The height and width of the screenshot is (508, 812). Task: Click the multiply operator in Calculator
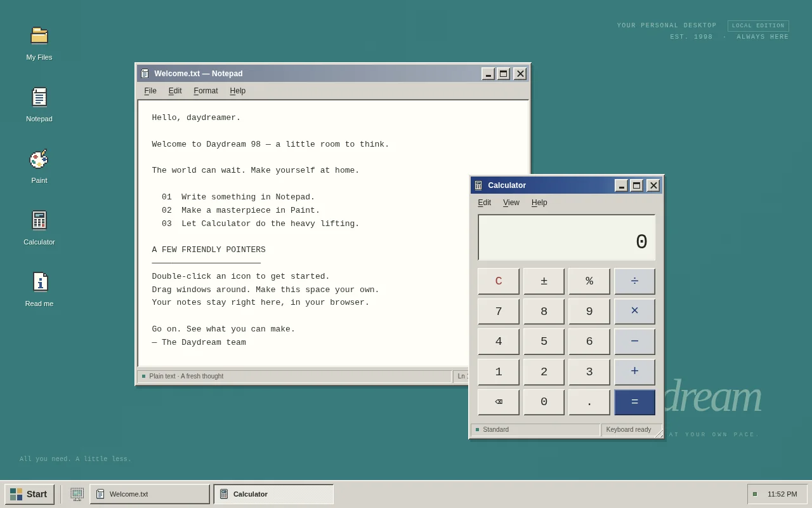(x=634, y=311)
